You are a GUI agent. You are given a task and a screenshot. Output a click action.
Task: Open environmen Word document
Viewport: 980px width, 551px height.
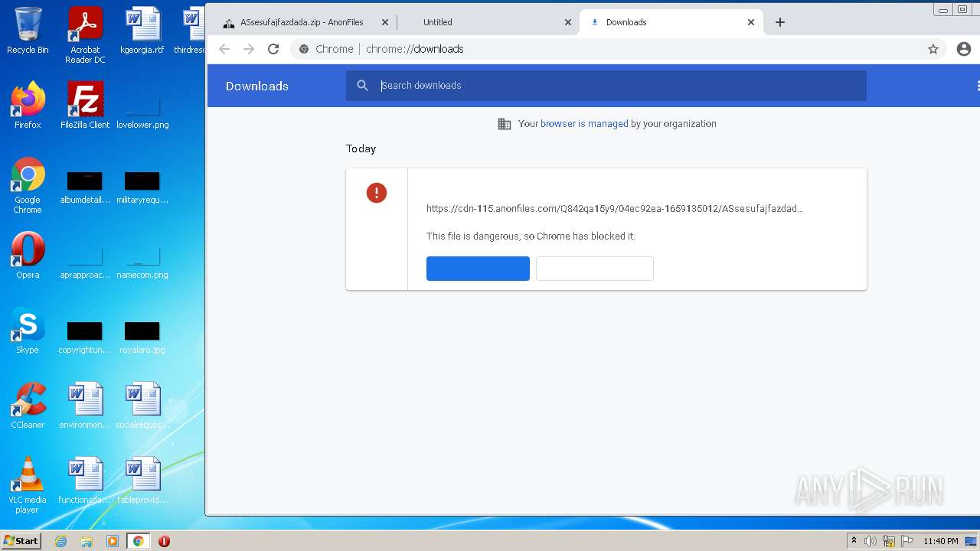click(x=85, y=406)
